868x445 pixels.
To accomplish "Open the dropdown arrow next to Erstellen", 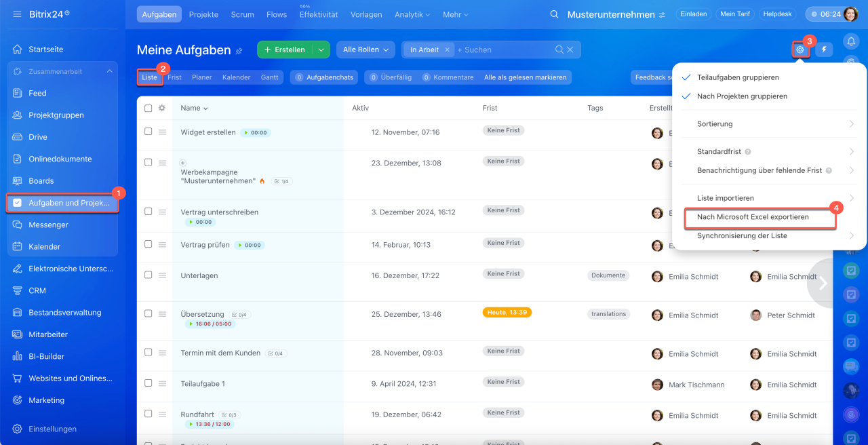I will (x=321, y=50).
